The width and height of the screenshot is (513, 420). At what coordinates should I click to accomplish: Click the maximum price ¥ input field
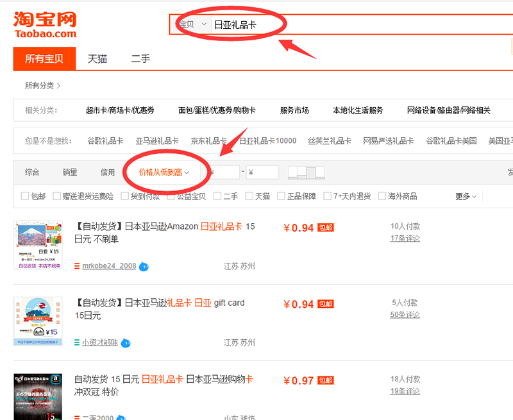(x=262, y=172)
